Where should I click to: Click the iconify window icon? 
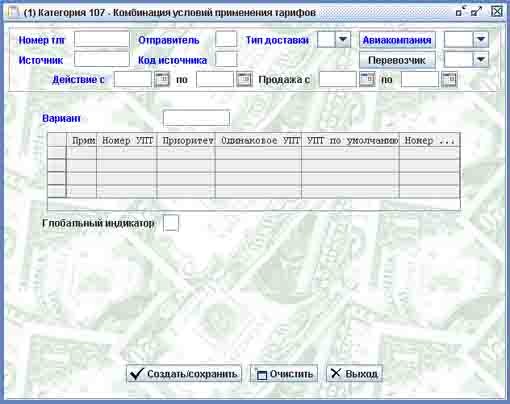click(460, 12)
